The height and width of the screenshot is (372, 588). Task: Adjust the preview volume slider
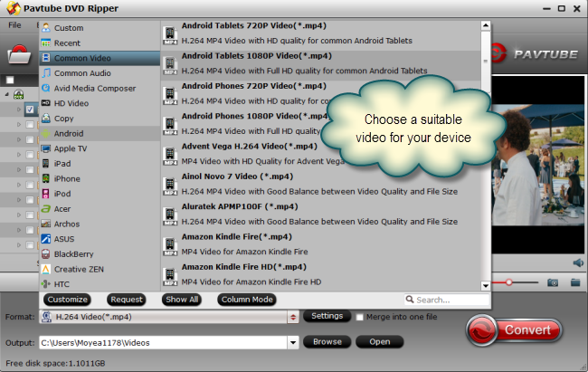tap(509, 282)
